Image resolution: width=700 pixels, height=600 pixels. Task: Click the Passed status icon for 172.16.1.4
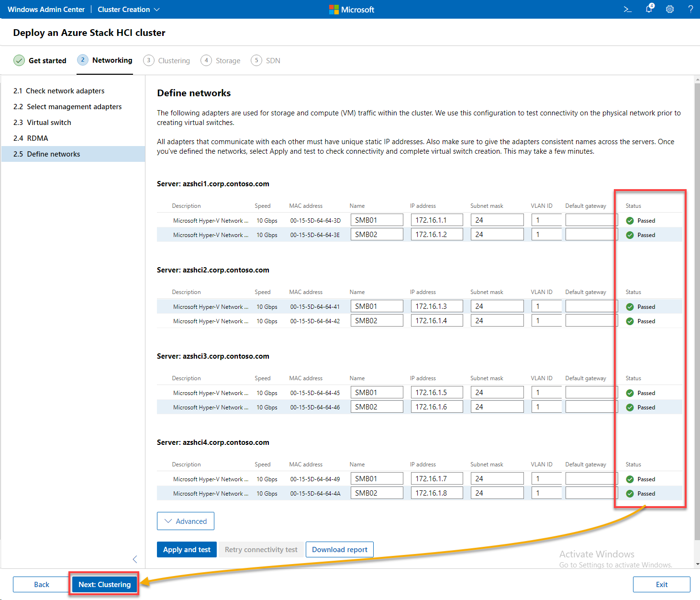point(630,321)
